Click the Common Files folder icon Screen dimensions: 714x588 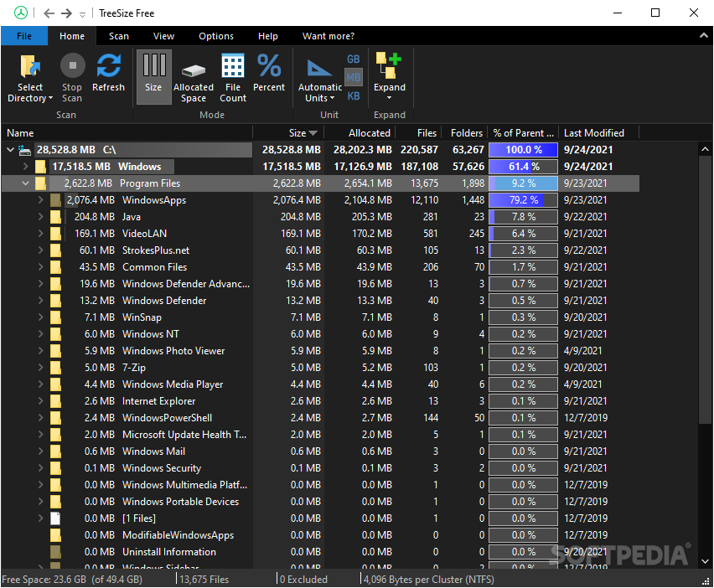[x=55, y=267]
